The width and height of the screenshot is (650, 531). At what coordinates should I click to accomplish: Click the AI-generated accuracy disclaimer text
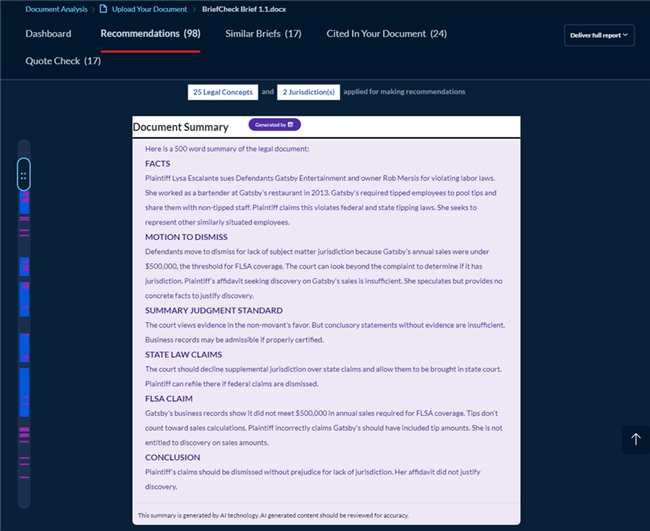(273, 515)
